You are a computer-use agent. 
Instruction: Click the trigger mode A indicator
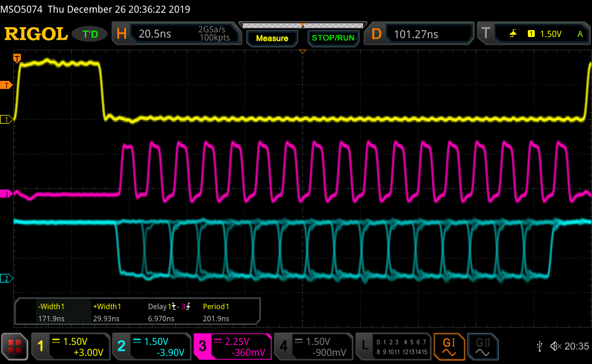(580, 34)
